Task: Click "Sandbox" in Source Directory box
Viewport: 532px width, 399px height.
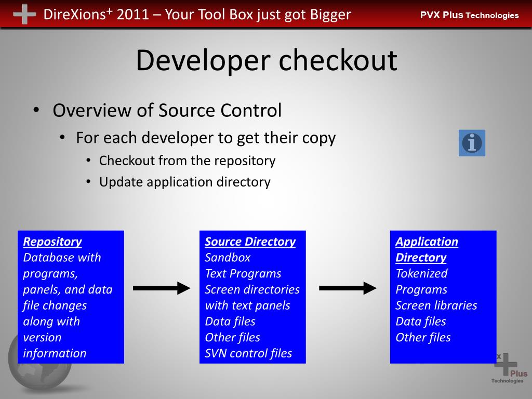Action: point(228,258)
